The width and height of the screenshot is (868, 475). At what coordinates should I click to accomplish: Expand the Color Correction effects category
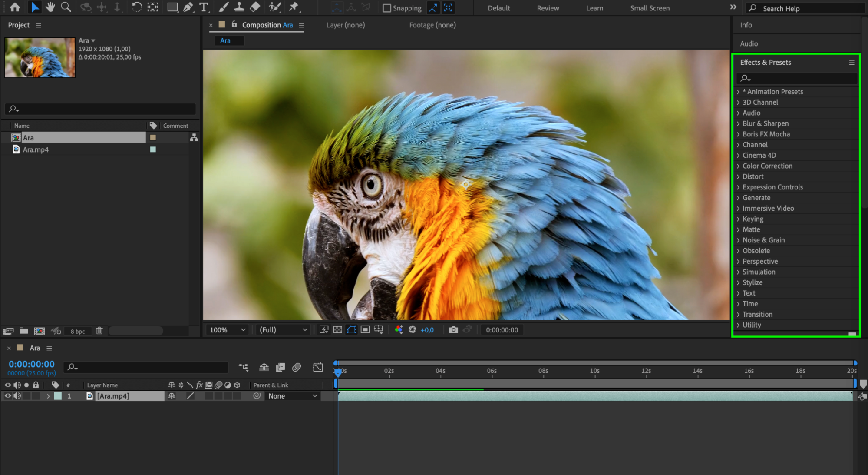(x=767, y=166)
